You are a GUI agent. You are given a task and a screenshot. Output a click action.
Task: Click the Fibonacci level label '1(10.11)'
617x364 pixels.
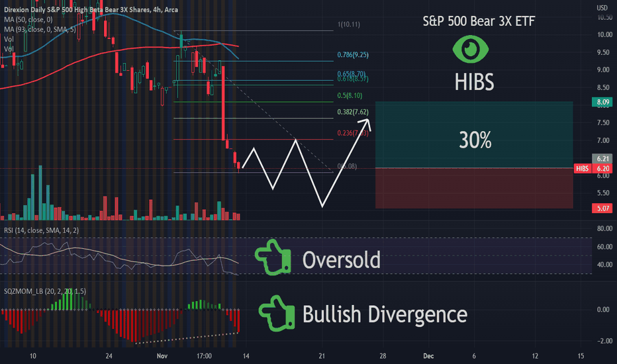349,24
